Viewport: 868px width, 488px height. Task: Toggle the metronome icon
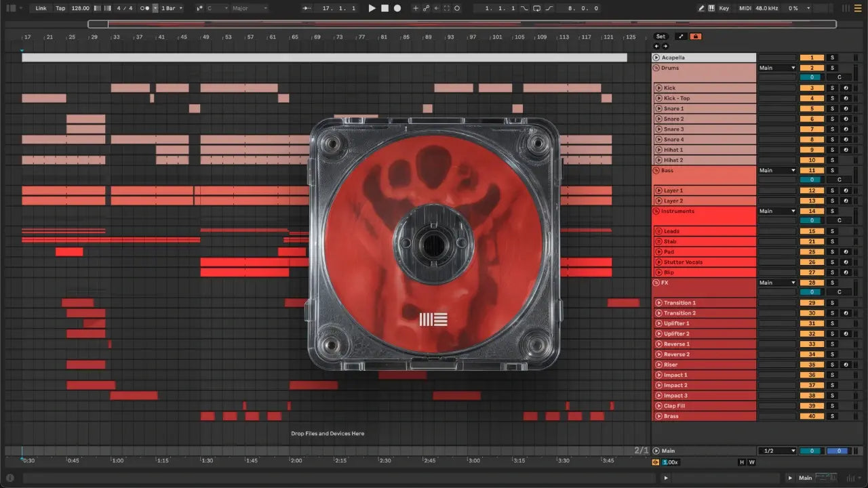pos(144,8)
